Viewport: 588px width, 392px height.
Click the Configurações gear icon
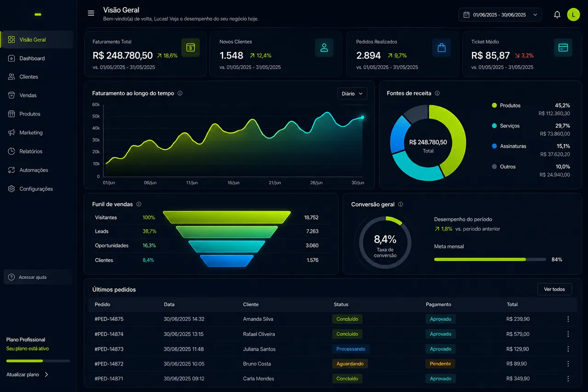pos(11,189)
